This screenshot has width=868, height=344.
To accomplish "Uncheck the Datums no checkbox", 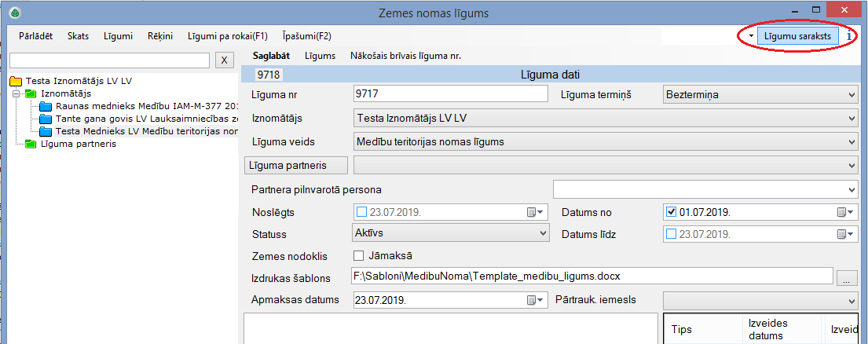I will (672, 211).
